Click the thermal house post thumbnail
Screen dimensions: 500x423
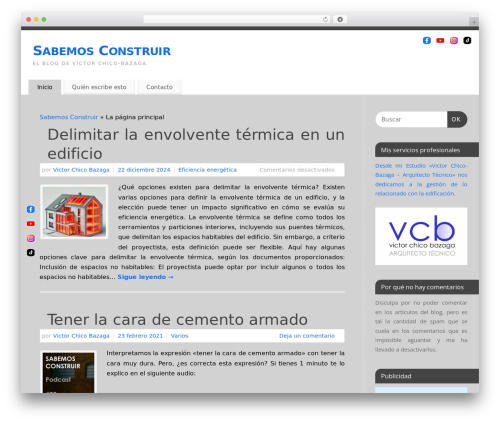pyautogui.click(x=74, y=211)
